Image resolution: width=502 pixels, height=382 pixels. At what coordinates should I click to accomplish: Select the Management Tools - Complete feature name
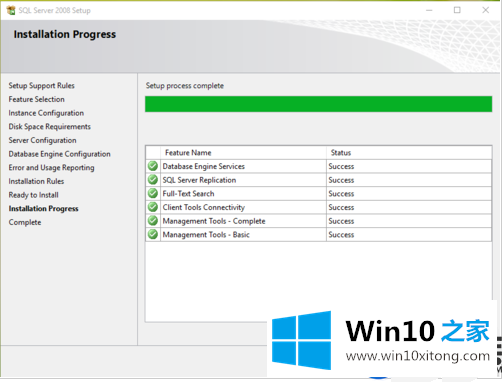pos(214,221)
